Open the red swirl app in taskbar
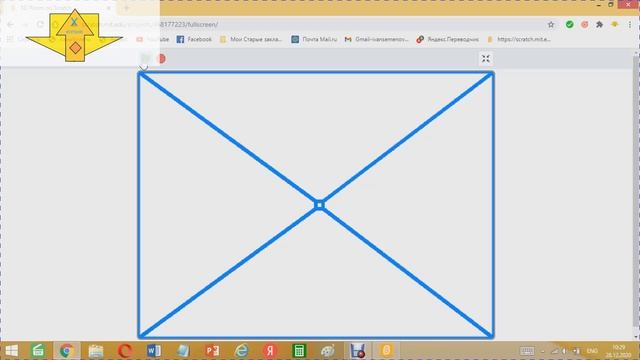 pyautogui.click(x=124, y=351)
